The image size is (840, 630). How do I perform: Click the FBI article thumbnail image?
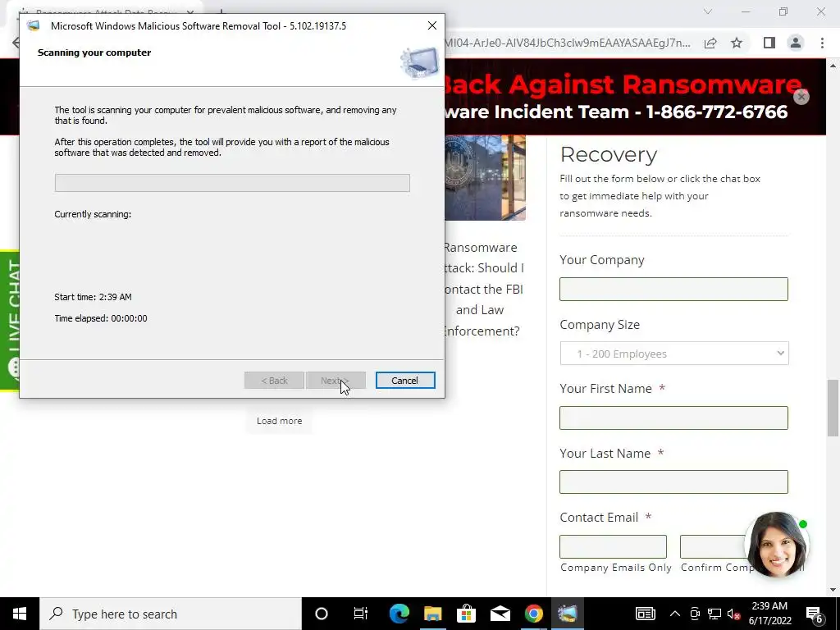[485, 177]
